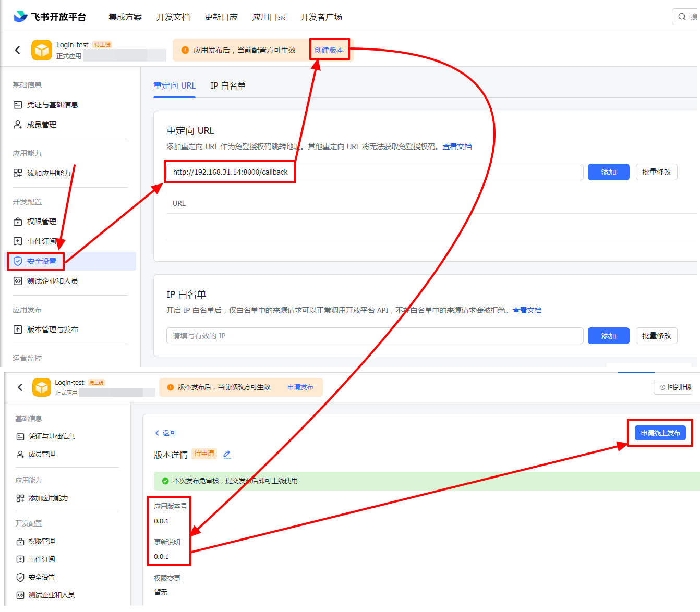The width and height of the screenshot is (700, 612).
Task: Click the Feishu Open Platform logo
Action: (x=50, y=17)
